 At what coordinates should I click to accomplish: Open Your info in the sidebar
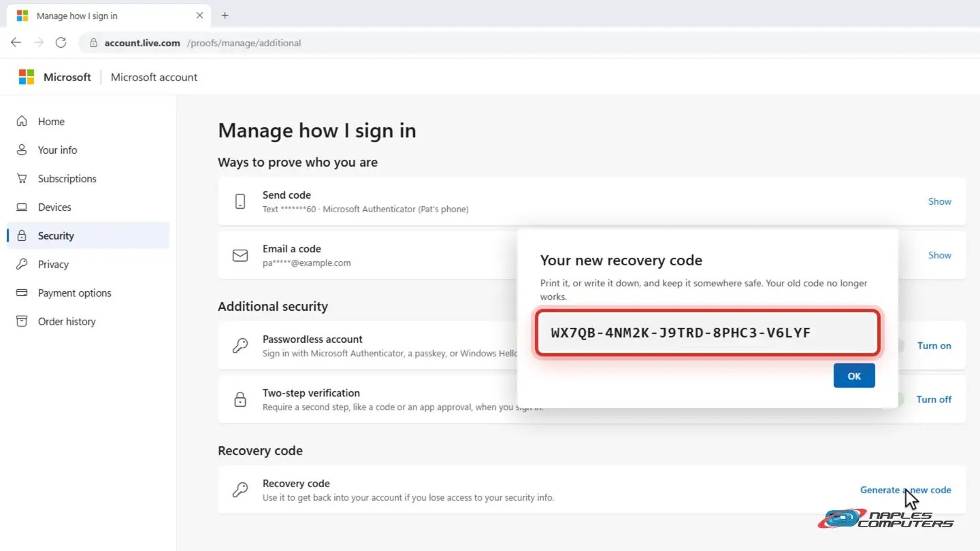(x=88, y=150)
